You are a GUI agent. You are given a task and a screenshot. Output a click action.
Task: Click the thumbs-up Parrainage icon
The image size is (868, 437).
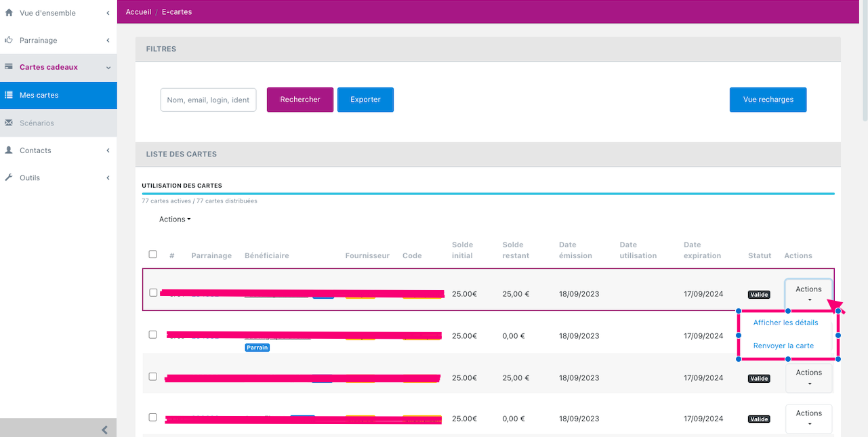pyautogui.click(x=9, y=40)
